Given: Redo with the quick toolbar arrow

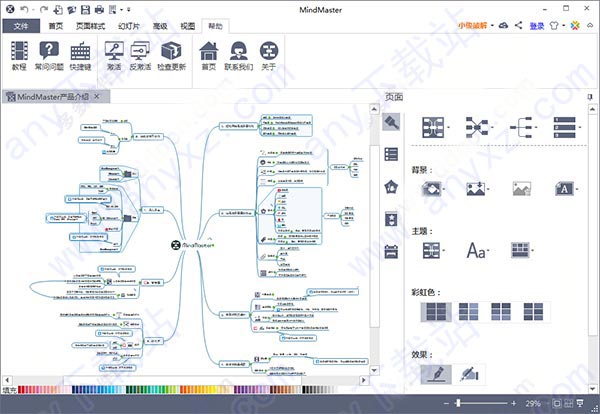Looking at the screenshot, I should pos(44,9).
